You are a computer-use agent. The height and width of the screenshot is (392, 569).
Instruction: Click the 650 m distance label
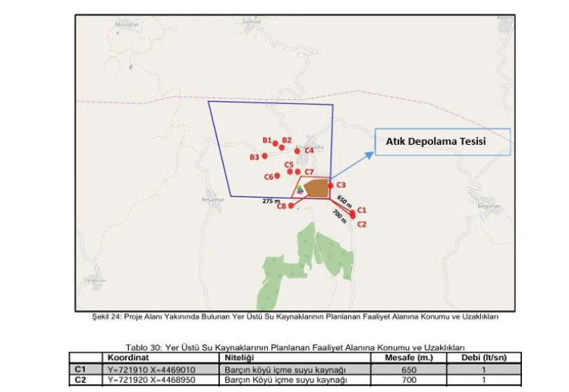click(343, 201)
